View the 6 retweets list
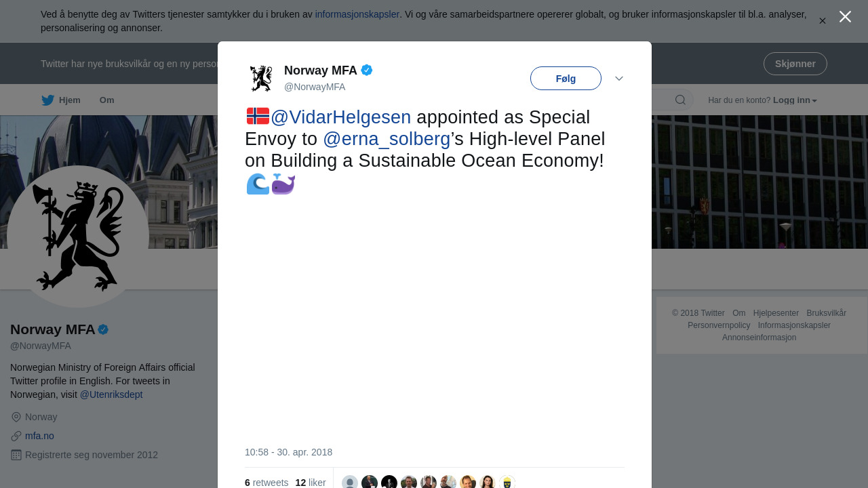 click(x=267, y=483)
